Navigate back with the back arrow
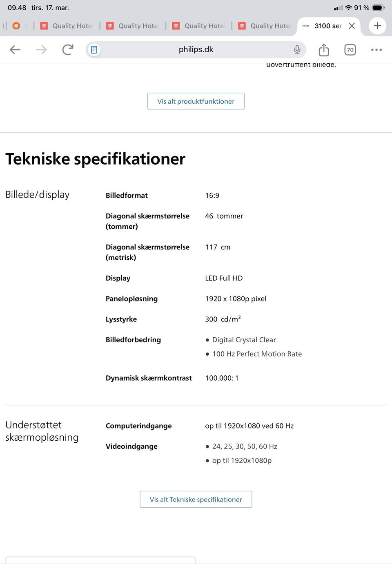392x564 pixels. click(x=15, y=49)
